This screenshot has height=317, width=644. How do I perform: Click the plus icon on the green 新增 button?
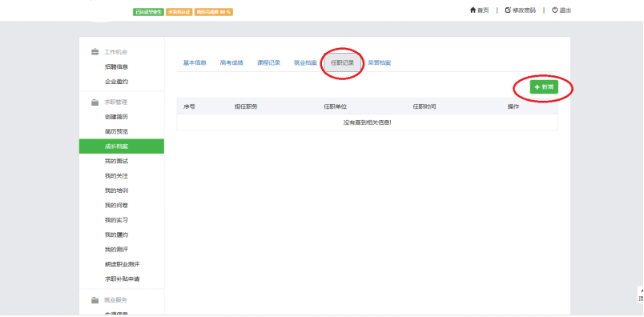(x=537, y=87)
